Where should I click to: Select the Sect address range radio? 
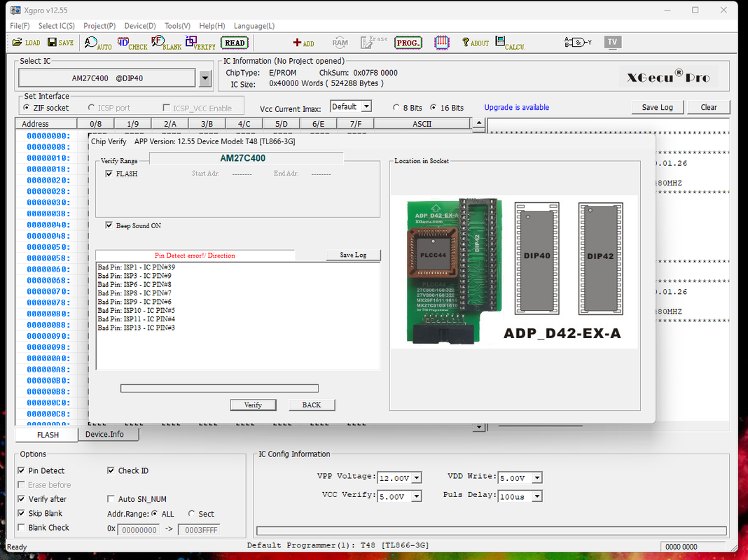191,514
